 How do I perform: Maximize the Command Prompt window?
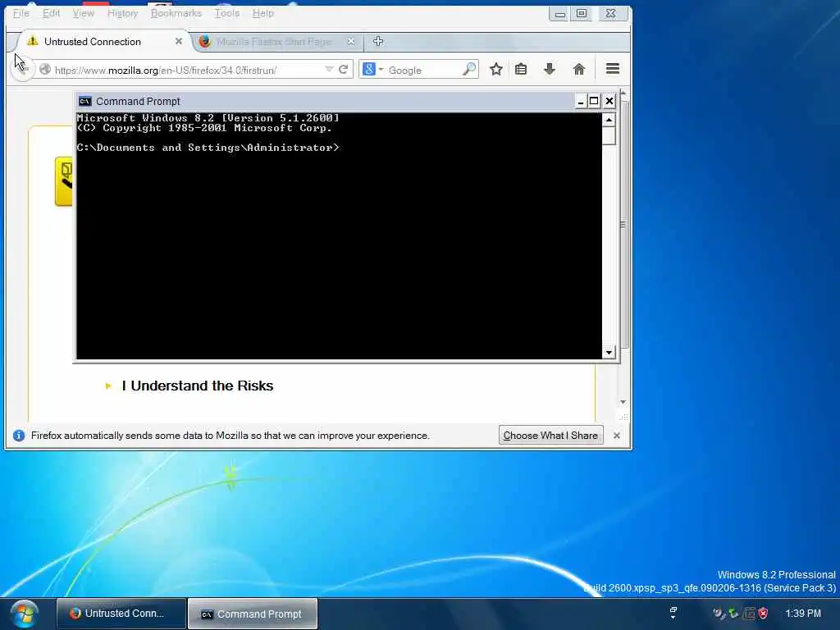(x=594, y=101)
